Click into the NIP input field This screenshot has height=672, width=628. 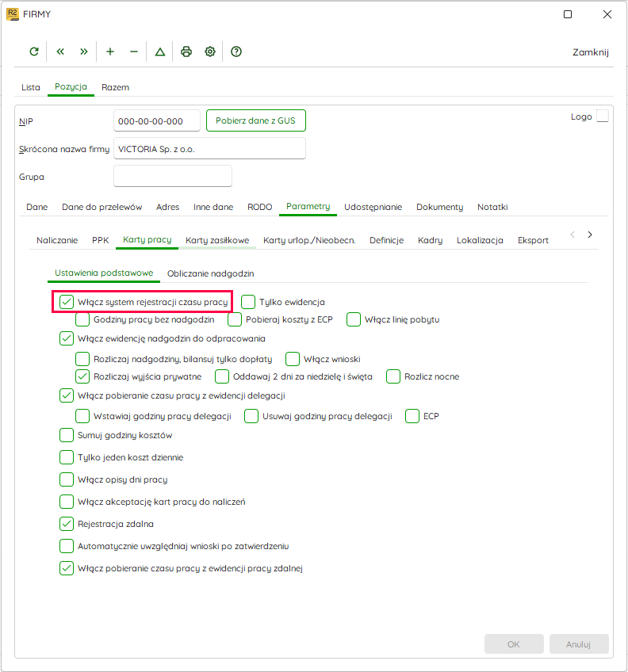157,121
